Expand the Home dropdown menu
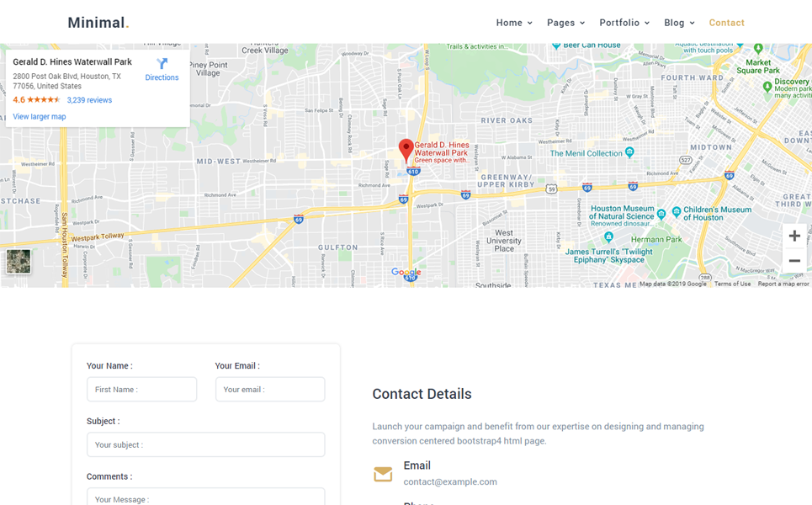This screenshot has width=812, height=505. click(x=514, y=23)
